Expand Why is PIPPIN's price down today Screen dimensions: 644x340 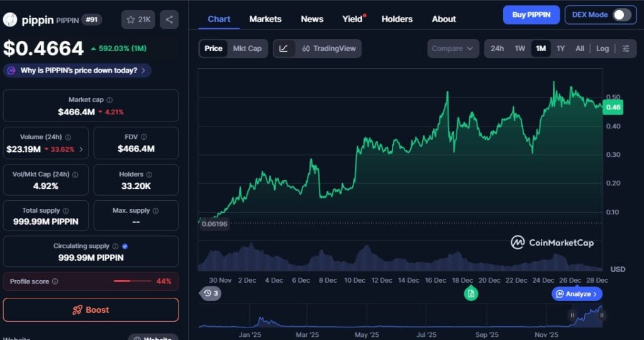click(x=77, y=71)
